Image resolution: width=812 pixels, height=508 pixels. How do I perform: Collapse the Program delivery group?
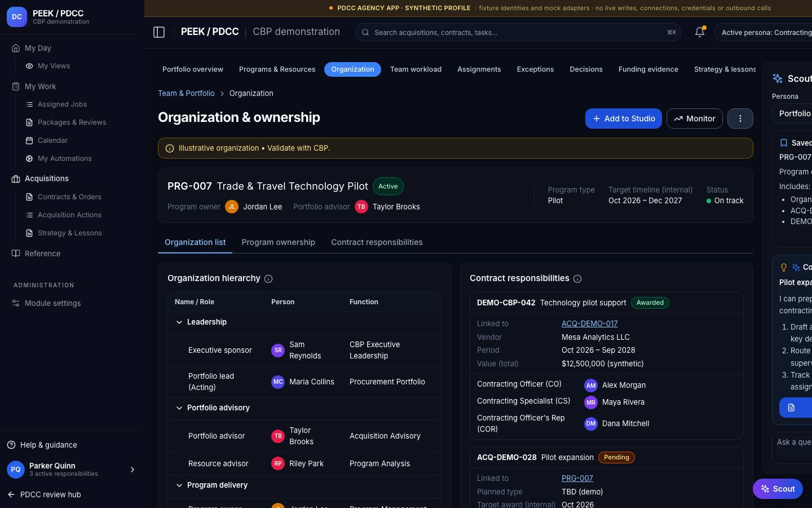[179, 485]
